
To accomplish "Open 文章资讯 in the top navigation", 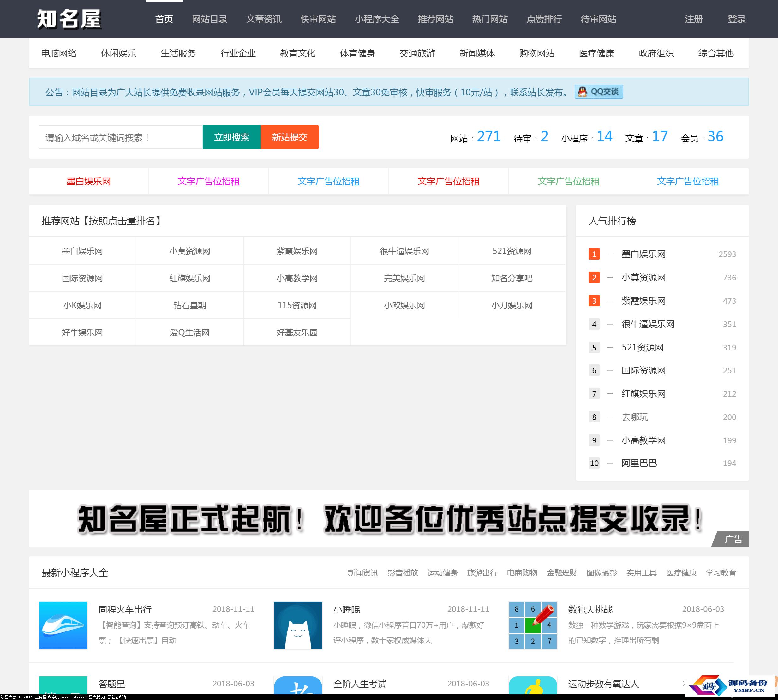I will click(264, 19).
